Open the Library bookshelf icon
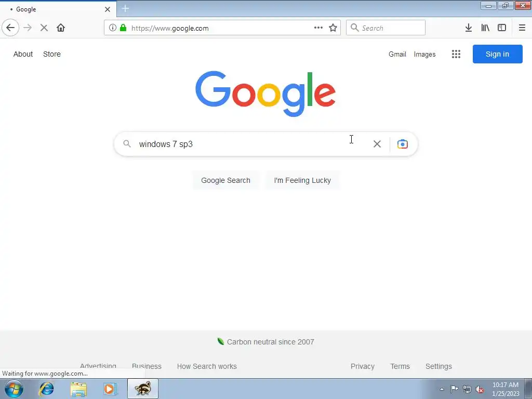This screenshot has width=532, height=399. coord(485,28)
